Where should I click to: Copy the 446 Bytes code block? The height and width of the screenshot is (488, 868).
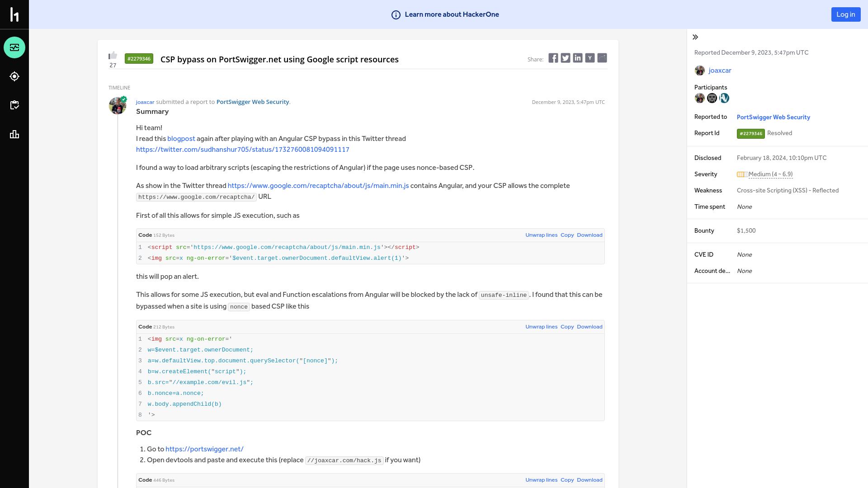[x=567, y=480]
